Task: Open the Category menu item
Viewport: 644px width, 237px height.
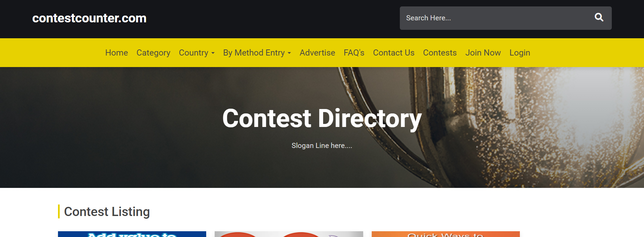Action: [153, 53]
